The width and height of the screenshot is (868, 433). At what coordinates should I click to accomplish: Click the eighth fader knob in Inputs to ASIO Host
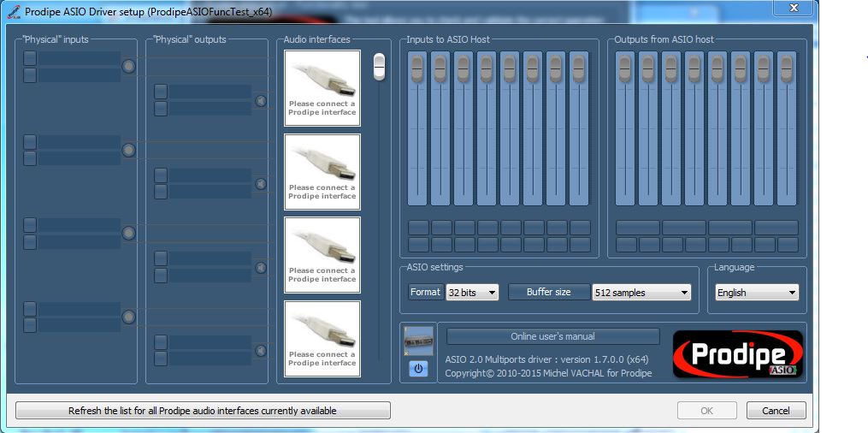tap(579, 68)
